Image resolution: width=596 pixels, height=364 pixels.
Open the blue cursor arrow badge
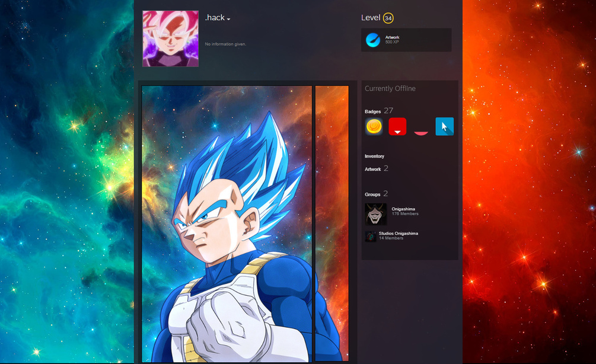(445, 126)
